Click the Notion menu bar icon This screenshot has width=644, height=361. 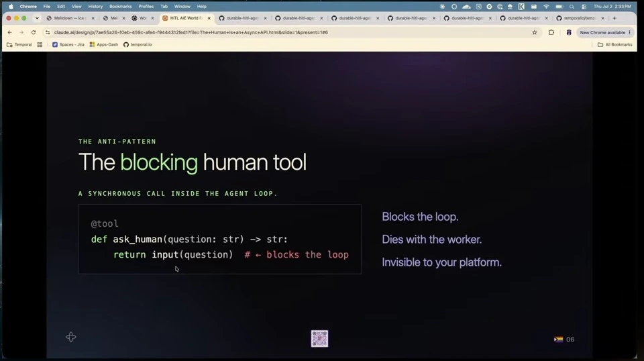click(x=478, y=7)
